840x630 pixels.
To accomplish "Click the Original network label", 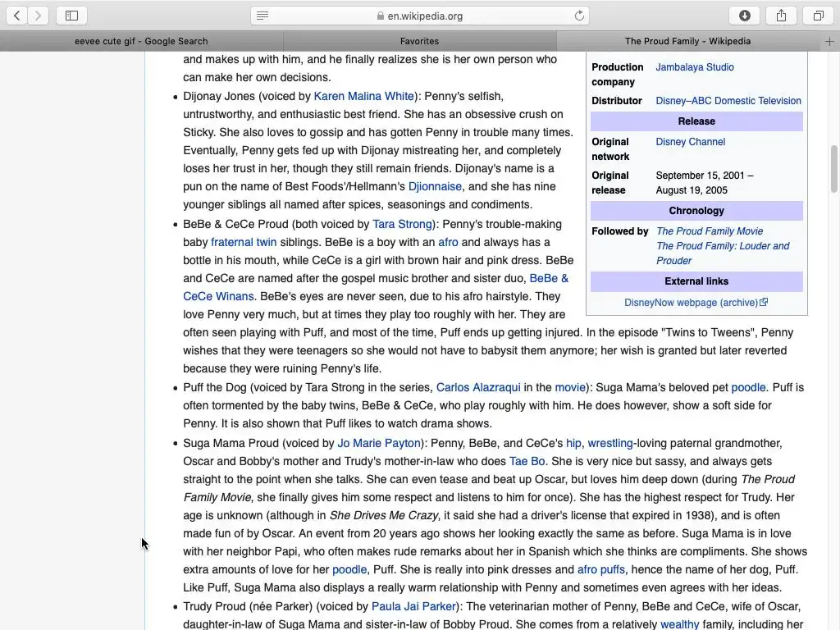I will point(610,149).
